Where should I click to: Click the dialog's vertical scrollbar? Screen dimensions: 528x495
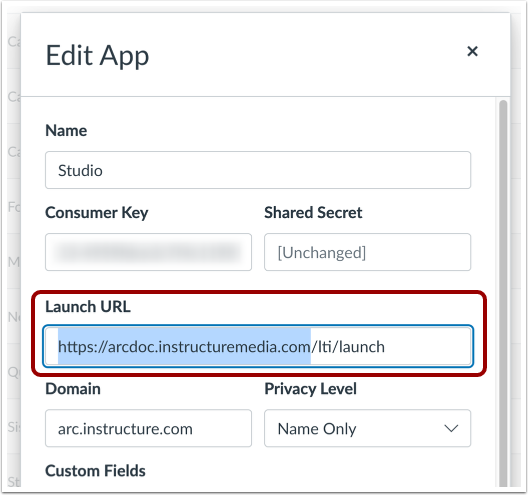pos(503,293)
